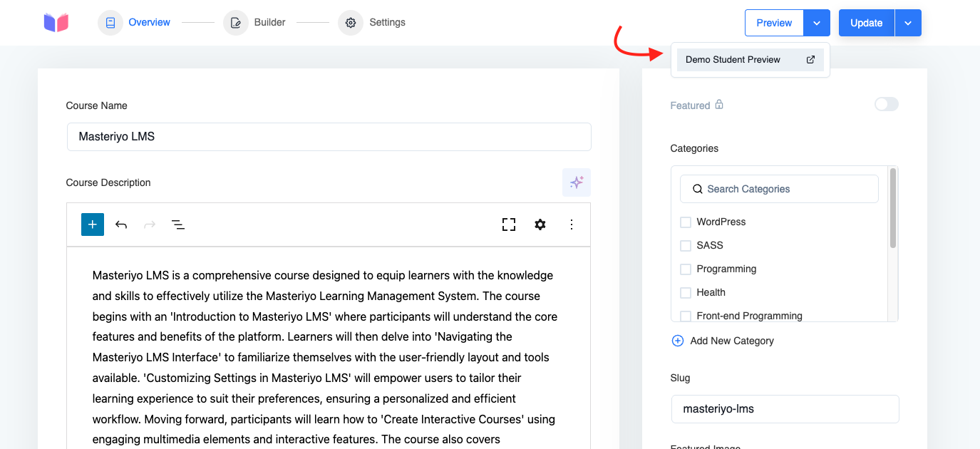This screenshot has height=449, width=980.
Task: Expand the Preview dropdown arrow
Action: point(817,23)
